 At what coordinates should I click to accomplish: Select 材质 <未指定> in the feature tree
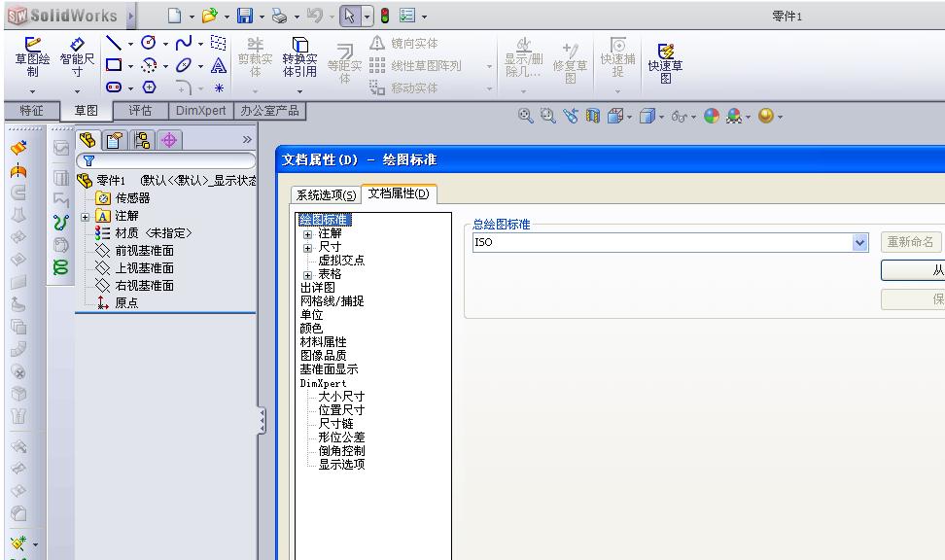(153, 232)
